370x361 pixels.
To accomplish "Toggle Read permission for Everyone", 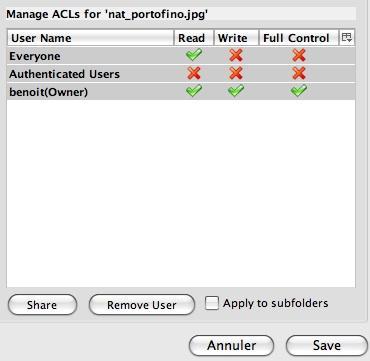I will point(194,55).
